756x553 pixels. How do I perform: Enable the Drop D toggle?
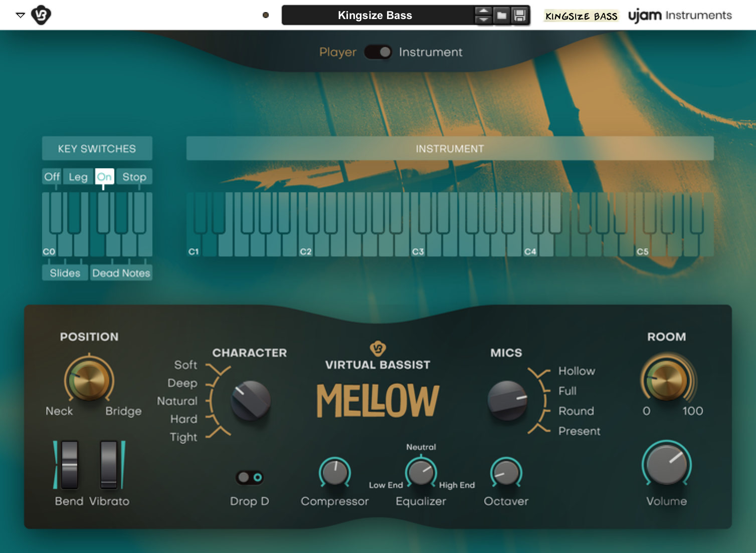[x=249, y=478]
